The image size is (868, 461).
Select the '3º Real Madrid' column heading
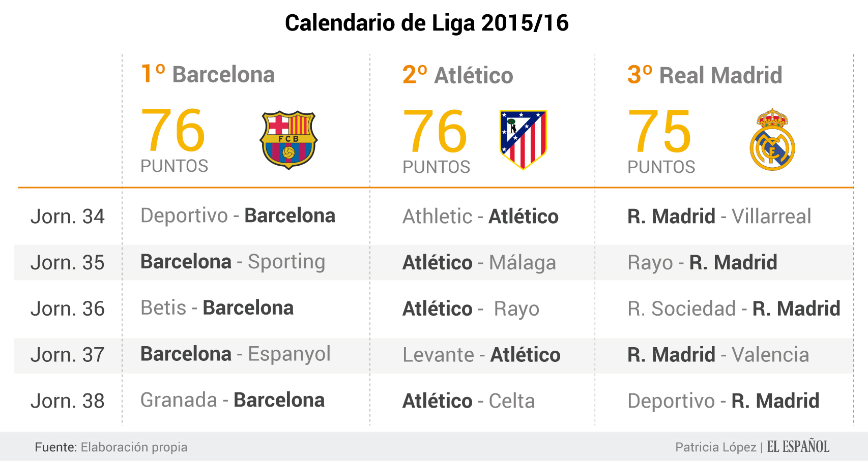[x=704, y=75]
